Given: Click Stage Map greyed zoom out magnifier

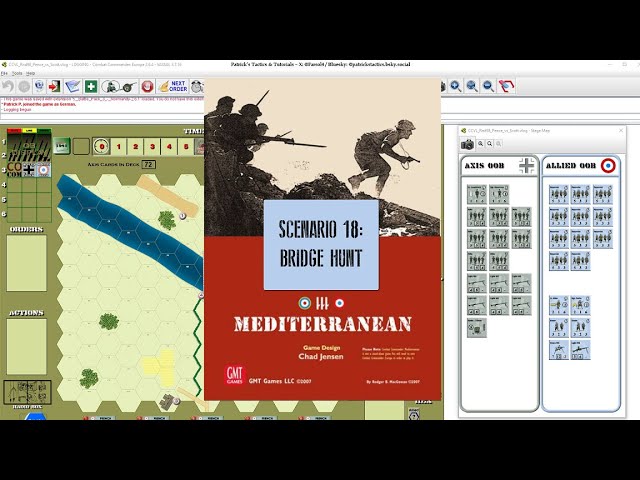Looking at the screenshot, I should (498, 144).
